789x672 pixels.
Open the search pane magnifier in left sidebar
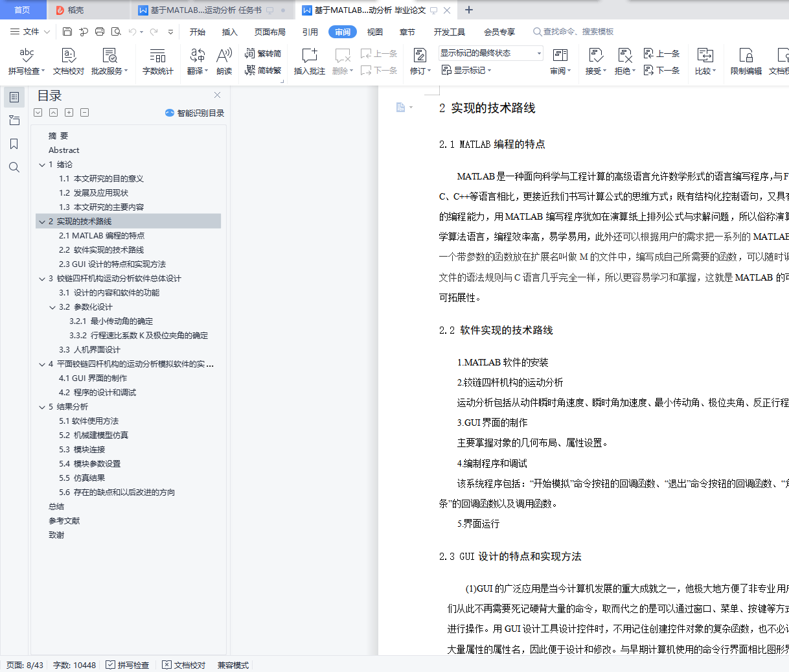14,167
